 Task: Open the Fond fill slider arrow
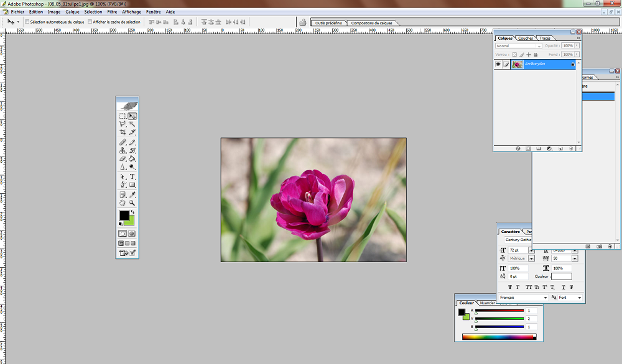coord(577,54)
